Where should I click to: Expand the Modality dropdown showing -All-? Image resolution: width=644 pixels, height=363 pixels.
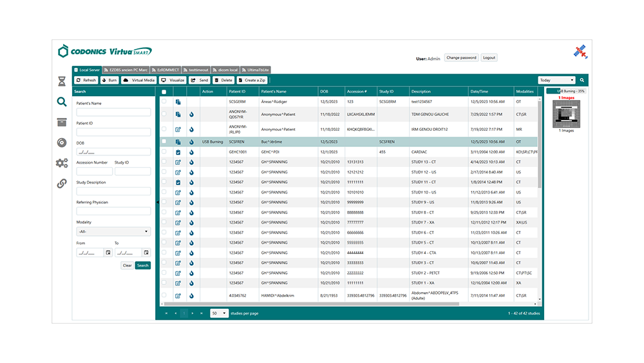pos(113,231)
